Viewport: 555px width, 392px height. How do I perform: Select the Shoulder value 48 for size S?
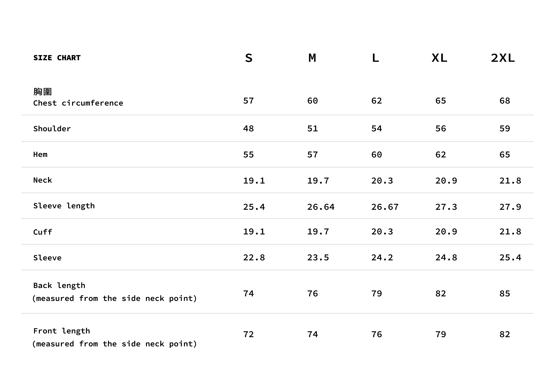click(x=249, y=129)
